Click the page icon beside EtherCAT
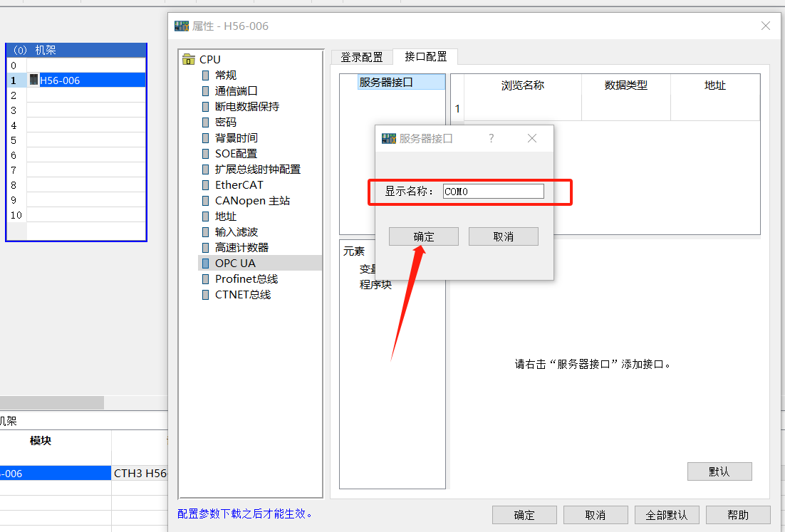This screenshot has height=532, width=785. tap(205, 185)
